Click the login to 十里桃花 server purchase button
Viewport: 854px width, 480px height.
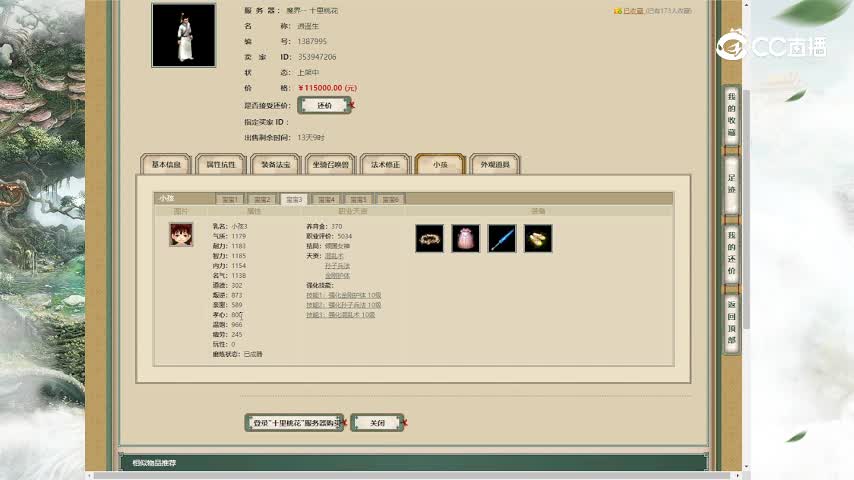pos(295,423)
